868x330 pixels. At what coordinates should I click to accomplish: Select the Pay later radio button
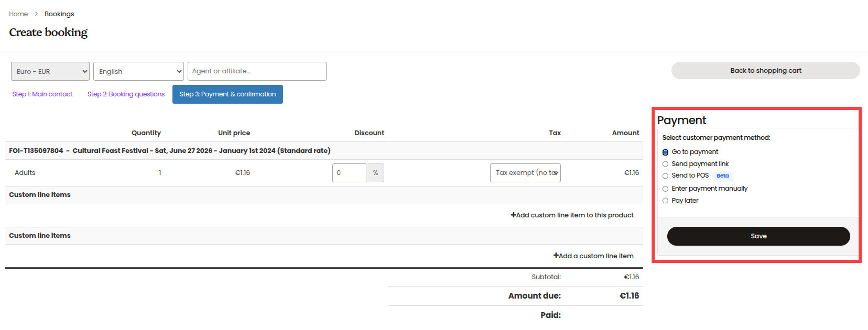(x=665, y=201)
